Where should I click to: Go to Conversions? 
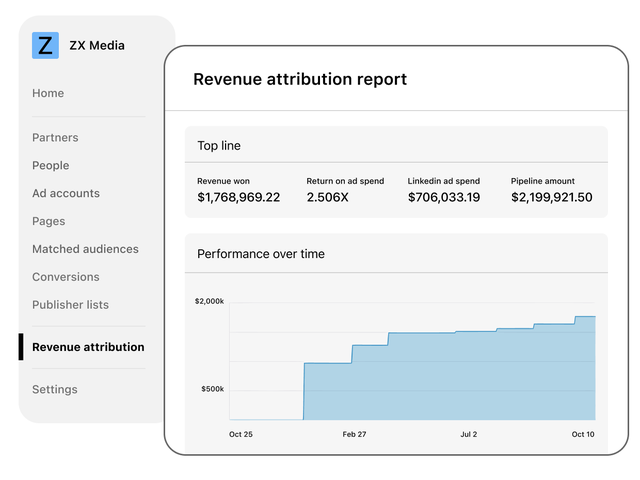pos(66,277)
